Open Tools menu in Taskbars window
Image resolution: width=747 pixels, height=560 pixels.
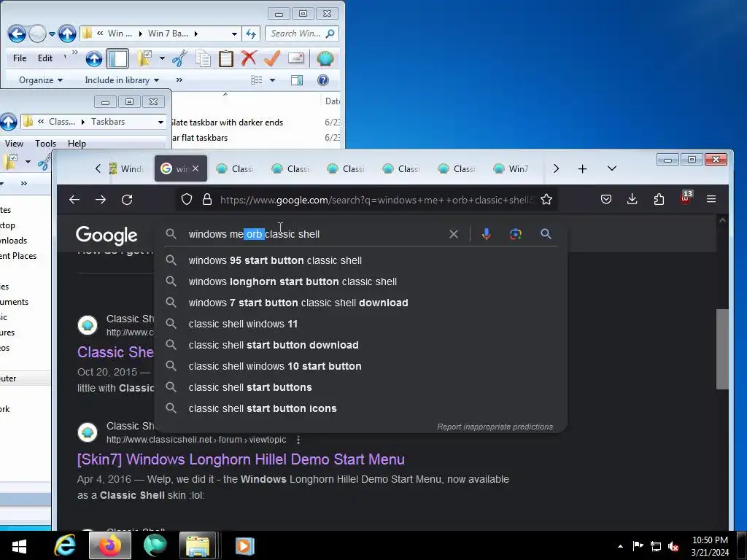(45, 144)
